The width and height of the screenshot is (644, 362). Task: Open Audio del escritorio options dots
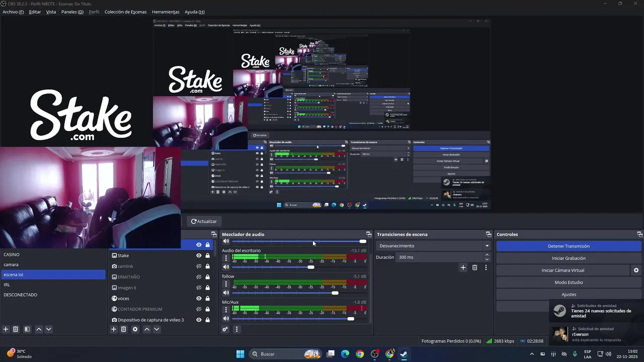click(226, 258)
